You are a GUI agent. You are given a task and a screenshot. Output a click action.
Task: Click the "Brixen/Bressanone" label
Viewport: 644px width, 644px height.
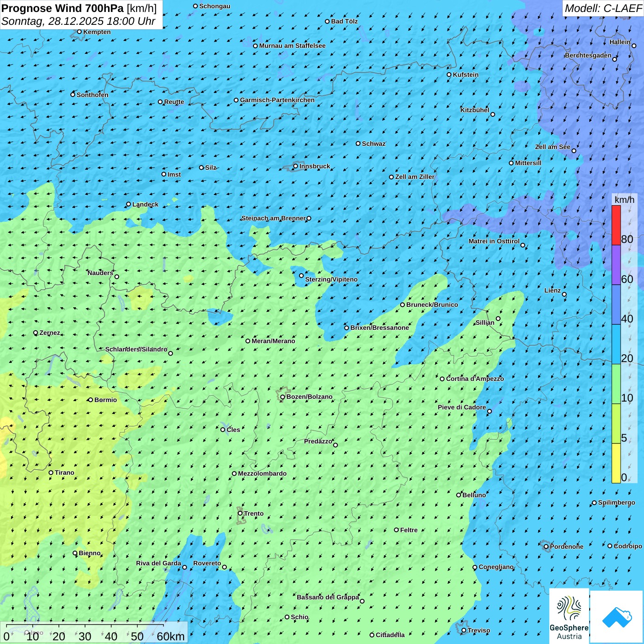pos(379,328)
